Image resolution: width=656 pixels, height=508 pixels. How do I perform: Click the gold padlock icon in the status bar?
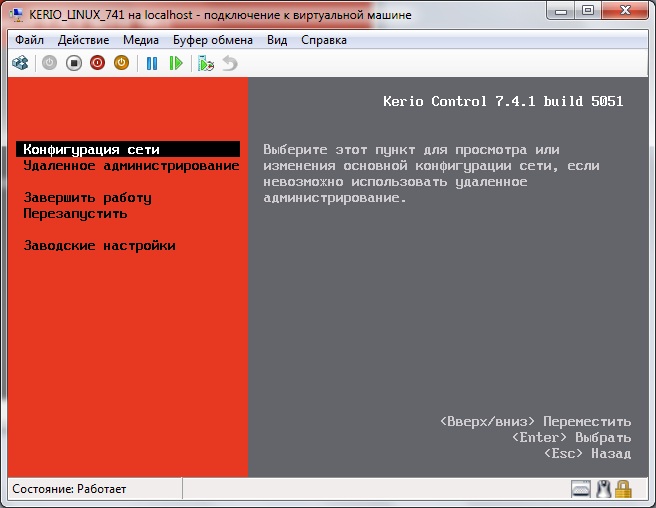[623, 489]
